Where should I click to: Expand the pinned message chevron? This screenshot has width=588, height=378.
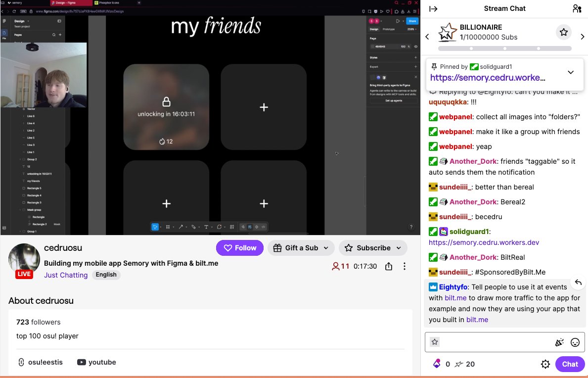(571, 72)
